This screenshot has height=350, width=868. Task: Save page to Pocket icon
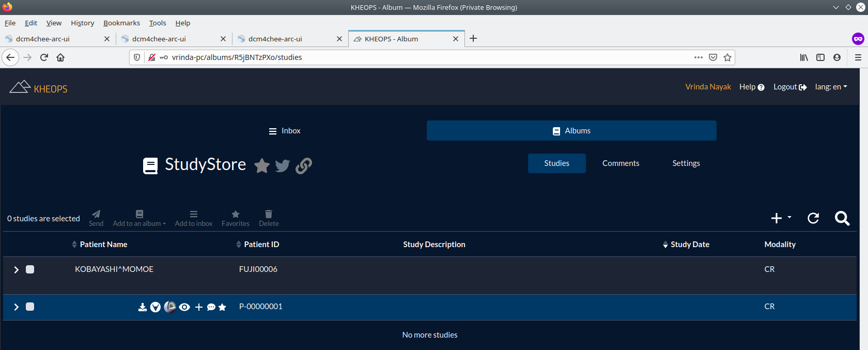click(713, 57)
